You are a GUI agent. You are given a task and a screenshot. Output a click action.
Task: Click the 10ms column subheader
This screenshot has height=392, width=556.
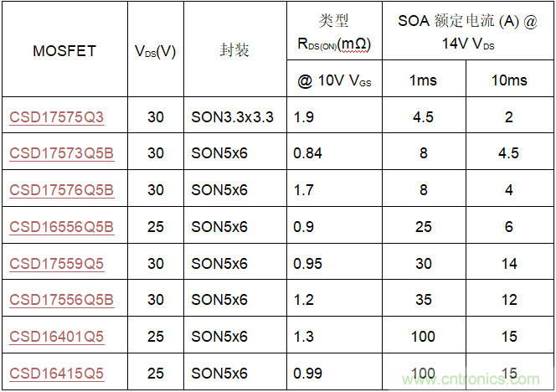(x=508, y=80)
